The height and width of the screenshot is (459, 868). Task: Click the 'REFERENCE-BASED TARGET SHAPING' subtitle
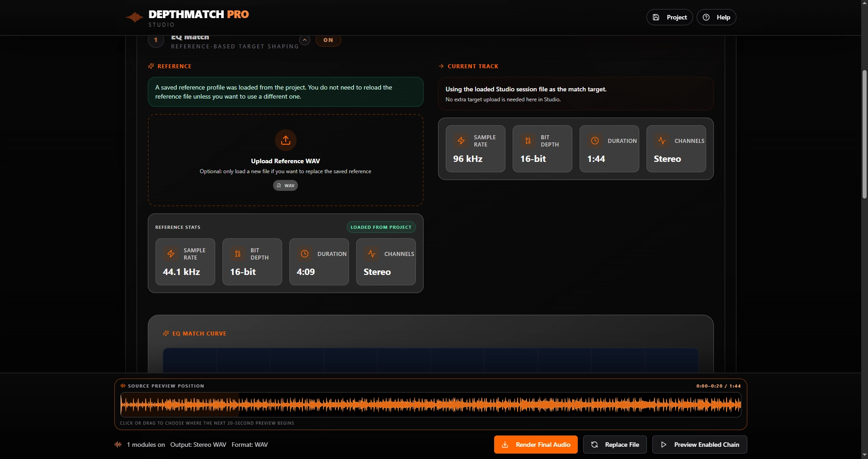coord(235,46)
